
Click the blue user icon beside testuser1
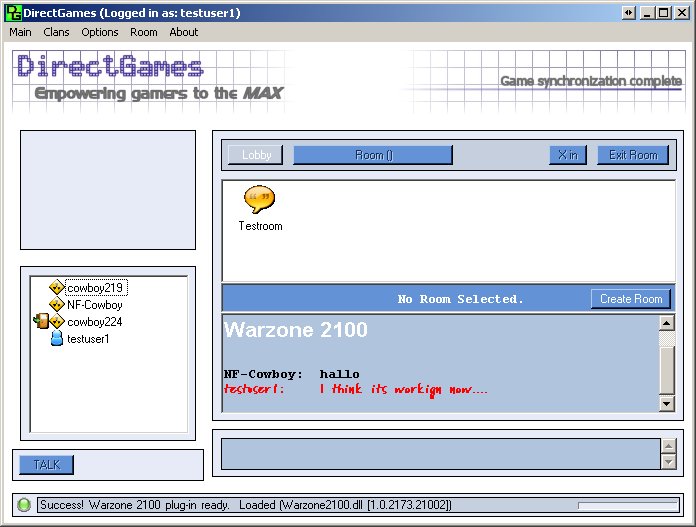coord(57,338)
